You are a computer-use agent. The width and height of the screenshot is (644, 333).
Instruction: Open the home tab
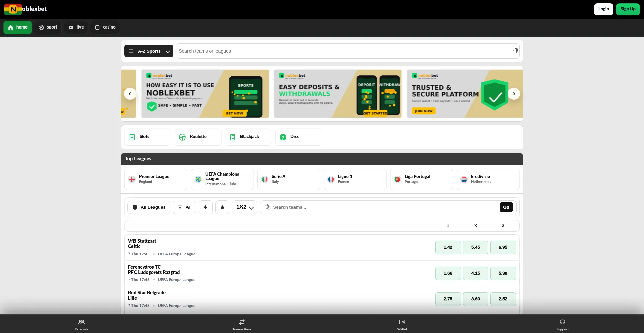tap(17, 27)
